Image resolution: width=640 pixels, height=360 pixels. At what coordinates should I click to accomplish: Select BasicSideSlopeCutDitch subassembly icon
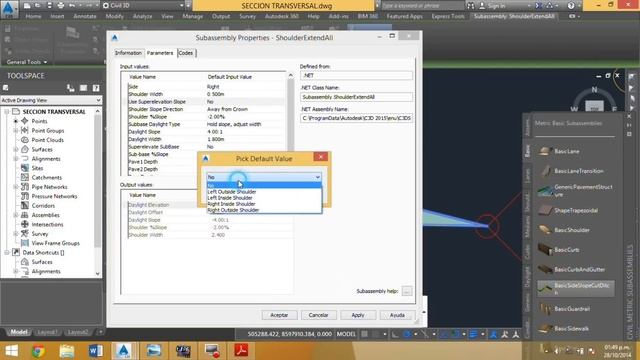pyautogui.click(x=545, y=289)
